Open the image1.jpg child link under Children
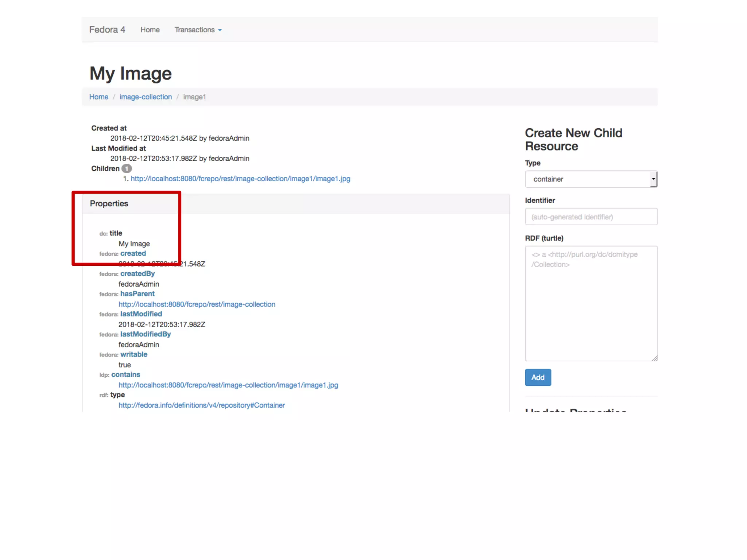The image size is (747, 560). point(240,179)
